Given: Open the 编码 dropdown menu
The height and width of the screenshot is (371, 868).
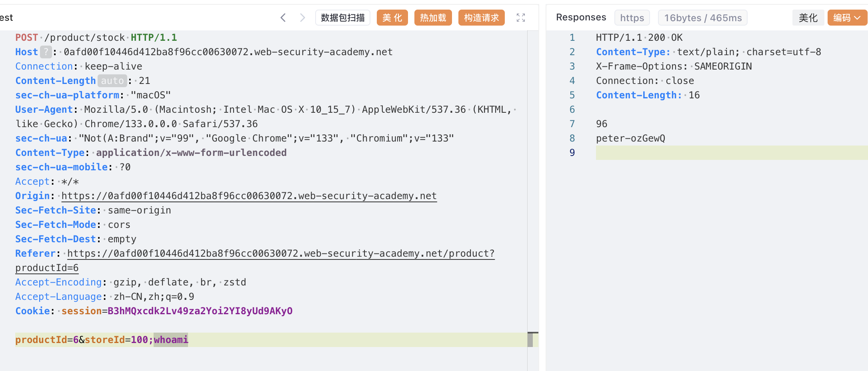Looking at the screenshot, I should (x=847, y=18).
